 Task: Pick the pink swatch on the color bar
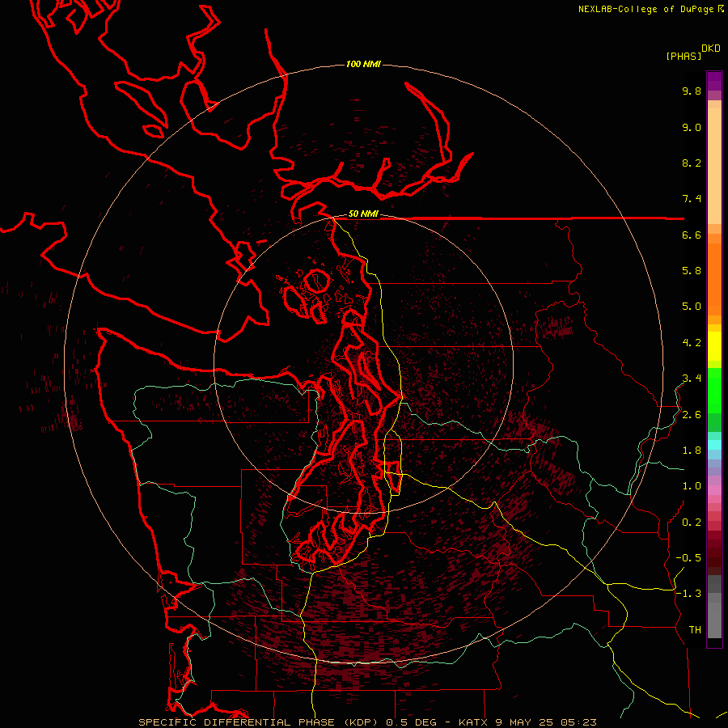[714, 490]
